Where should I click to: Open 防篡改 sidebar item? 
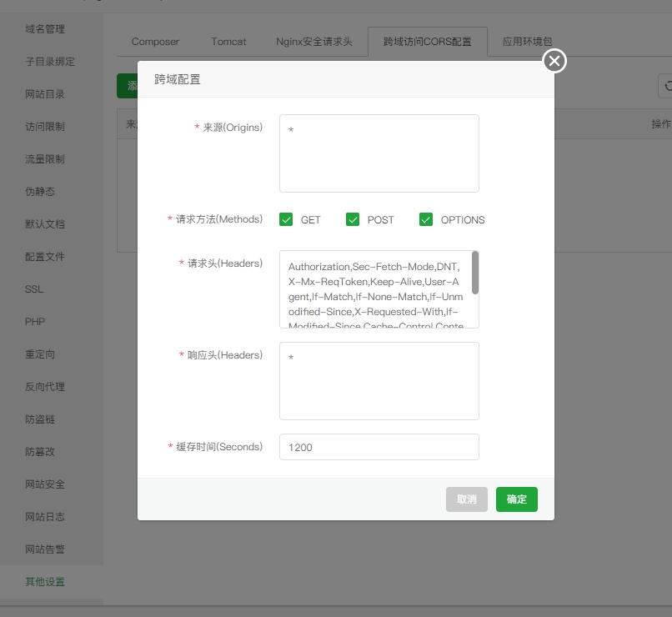pos(40,452)
